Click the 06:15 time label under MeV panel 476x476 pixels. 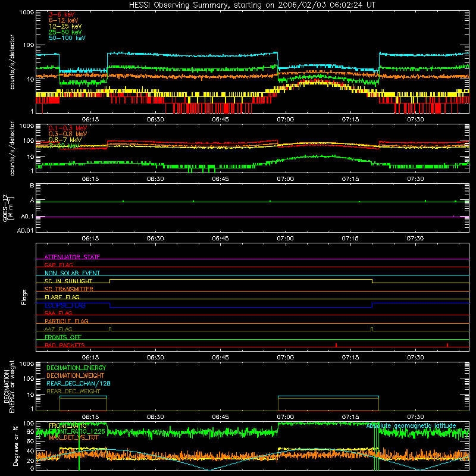(x=90, y=179)
